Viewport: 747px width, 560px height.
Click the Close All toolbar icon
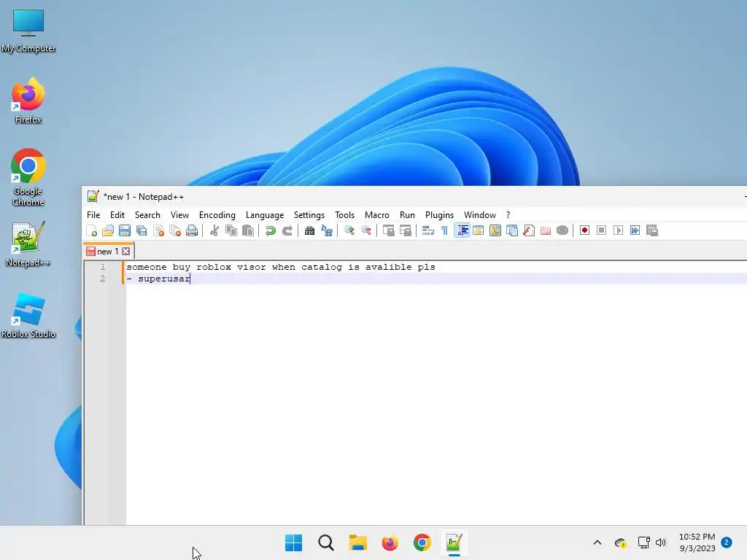[x=175, y=231]
